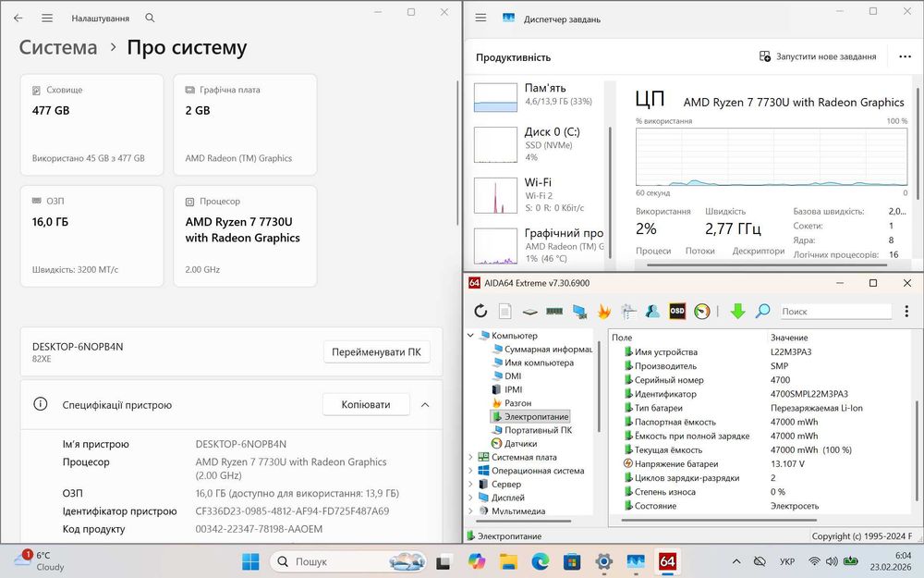Click the Settings search magnifier icon
Image resolution: width=924 pixels, height=578 pixels.
click(x=151, y=18)
